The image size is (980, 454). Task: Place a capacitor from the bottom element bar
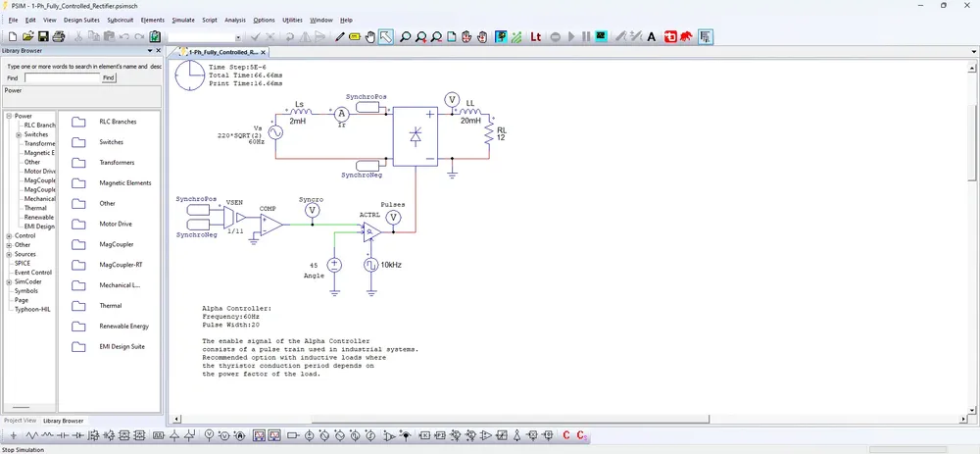63,435
